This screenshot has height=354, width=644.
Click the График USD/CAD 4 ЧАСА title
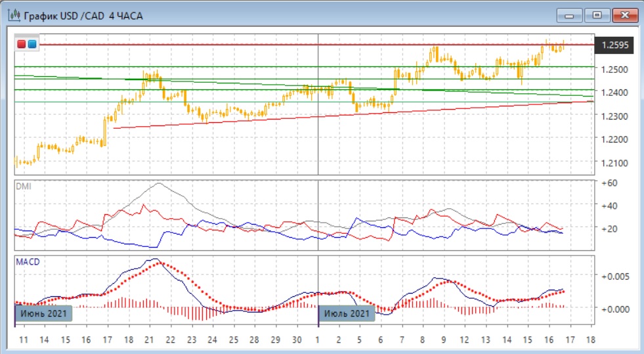point(83,16)
